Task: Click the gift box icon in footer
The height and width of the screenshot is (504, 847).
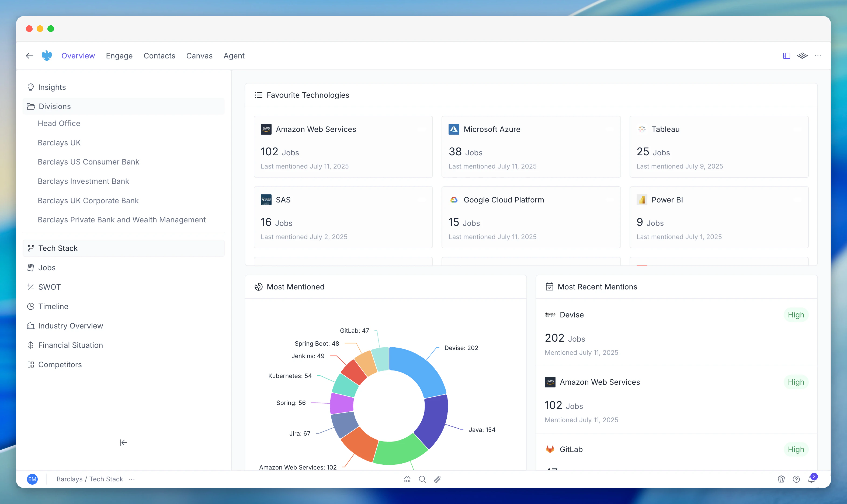Action: tap(781, 479)
